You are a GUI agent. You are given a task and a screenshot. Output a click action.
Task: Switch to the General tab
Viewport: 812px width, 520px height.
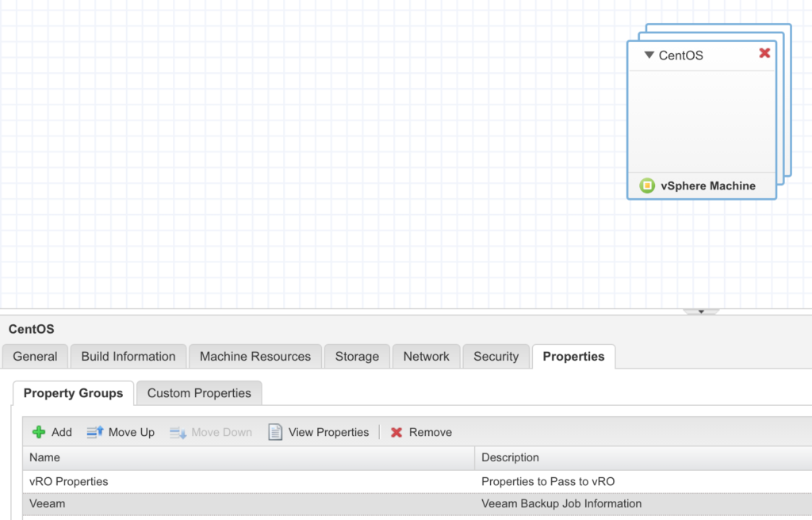[35, 356]
